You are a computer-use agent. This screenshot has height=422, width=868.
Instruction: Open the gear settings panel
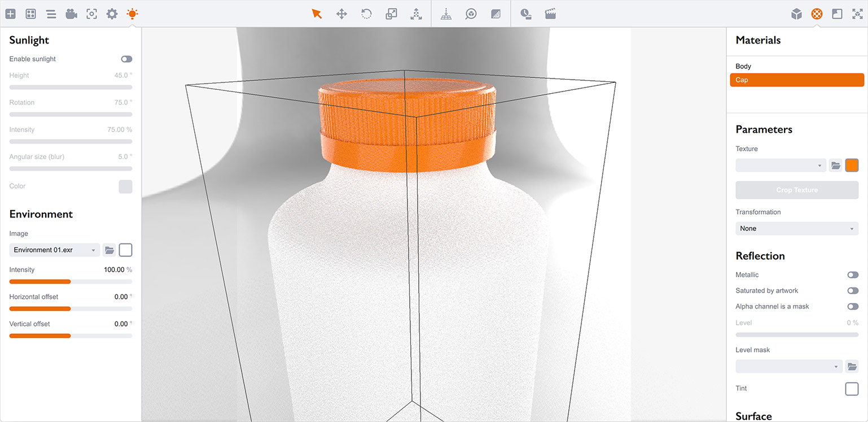[112, 14]
